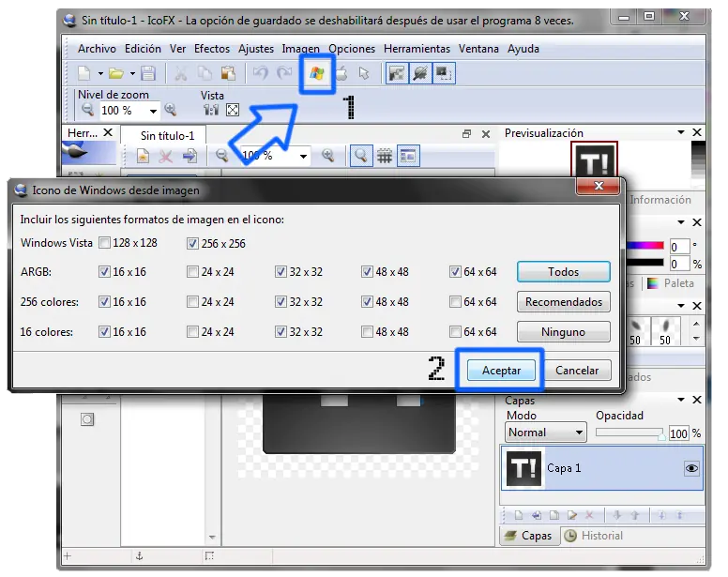Image resolution: width=728 pixels, height=577 pixels.
Task: Close the Icono de Windows desde imagen dialog
Action: pos(598,186)
